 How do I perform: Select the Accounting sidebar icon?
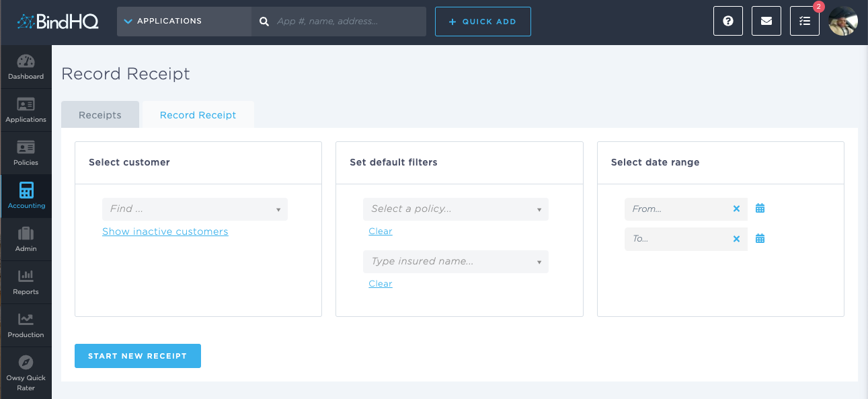[26, 196]
